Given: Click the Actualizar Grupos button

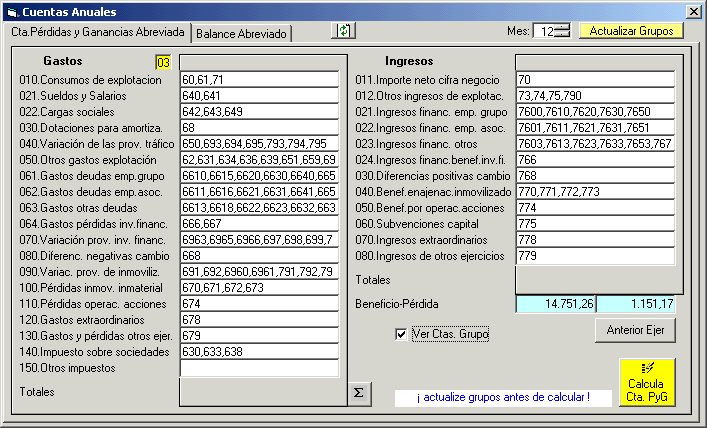Looking at the screenshot, I should click(631, 31).
